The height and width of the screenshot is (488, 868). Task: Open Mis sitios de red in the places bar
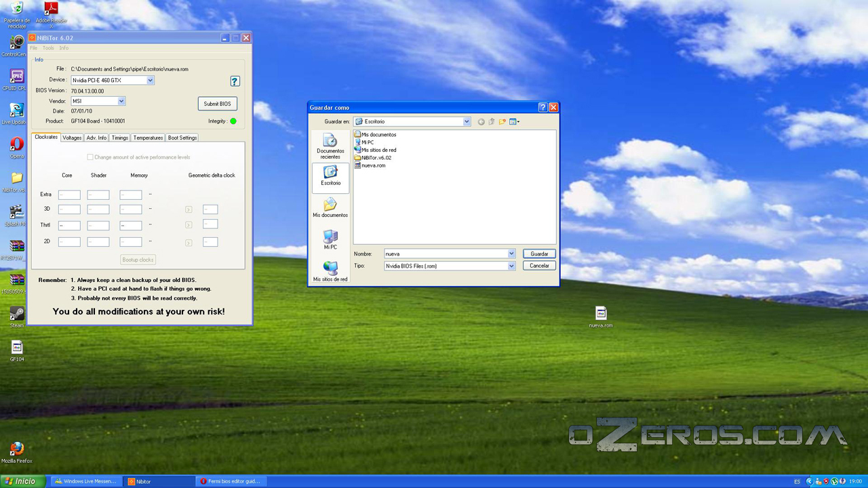330,271
